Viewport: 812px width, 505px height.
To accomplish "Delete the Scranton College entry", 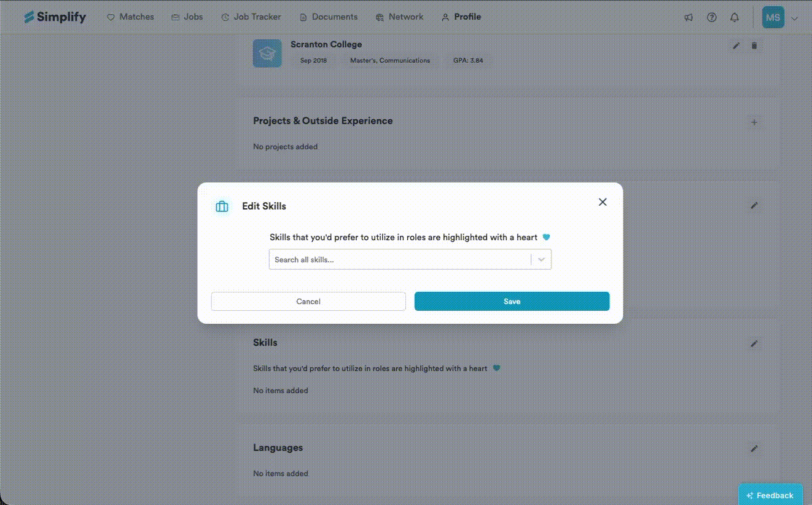I will click(x=754, y=45).
